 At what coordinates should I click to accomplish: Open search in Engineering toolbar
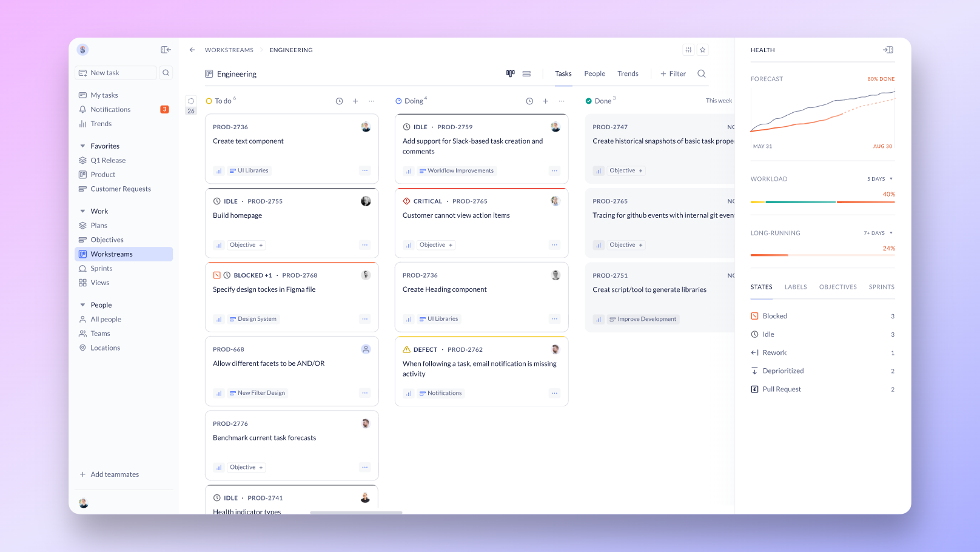click(702, 73)
